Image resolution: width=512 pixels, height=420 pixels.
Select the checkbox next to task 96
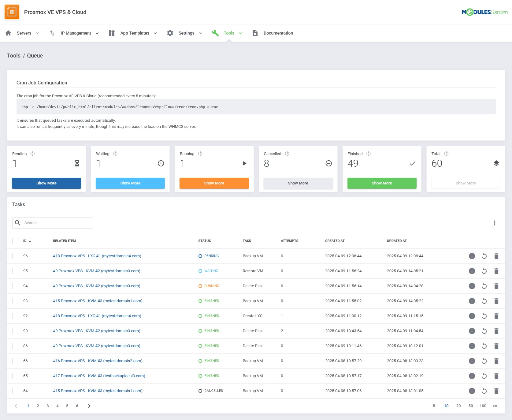pos(15,256)
